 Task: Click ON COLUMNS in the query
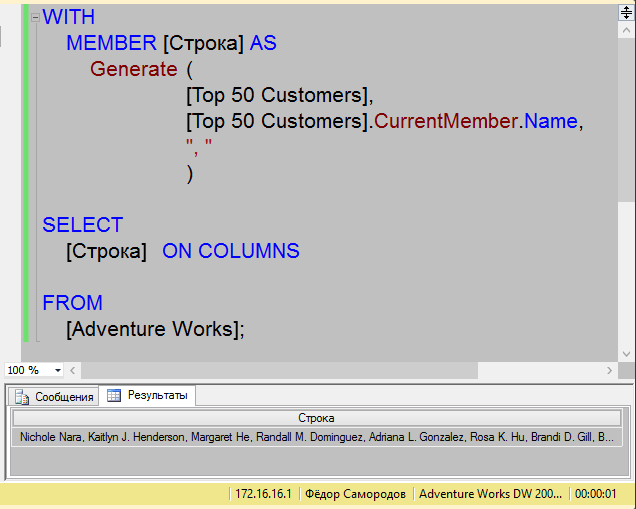pos(231,251)
